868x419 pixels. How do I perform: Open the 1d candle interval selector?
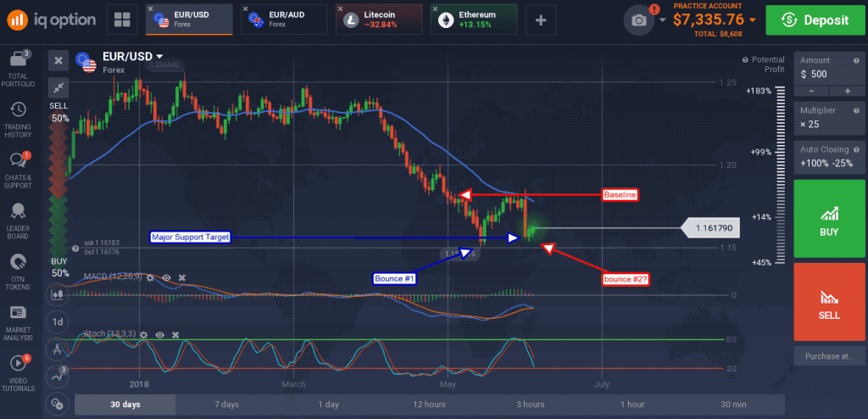[x=57, y=322]
